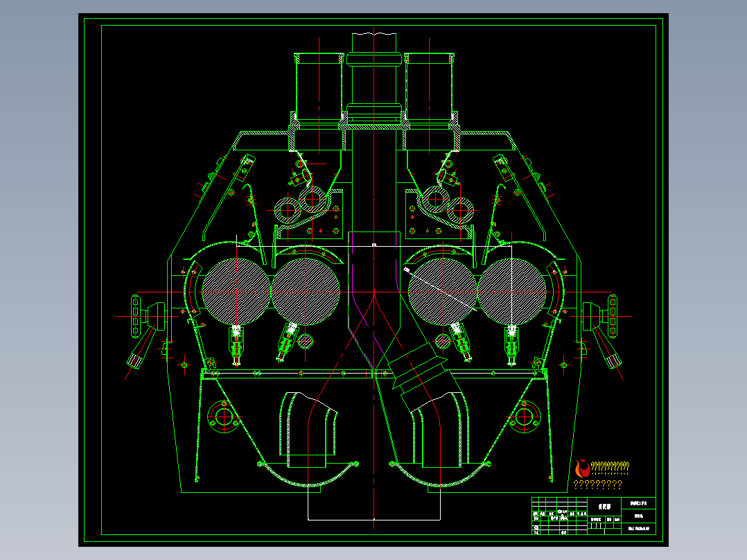Select the large title cell in title block
Image resolution: width=747 pixels, height=560 pixels.
point(604,507)
